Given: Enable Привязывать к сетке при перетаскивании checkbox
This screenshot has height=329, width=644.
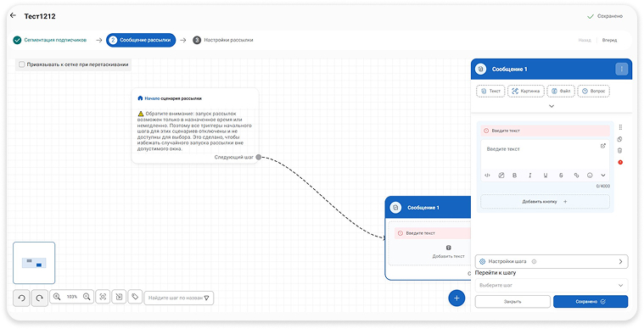Looking at the screenshot, I should click(22, 64).
